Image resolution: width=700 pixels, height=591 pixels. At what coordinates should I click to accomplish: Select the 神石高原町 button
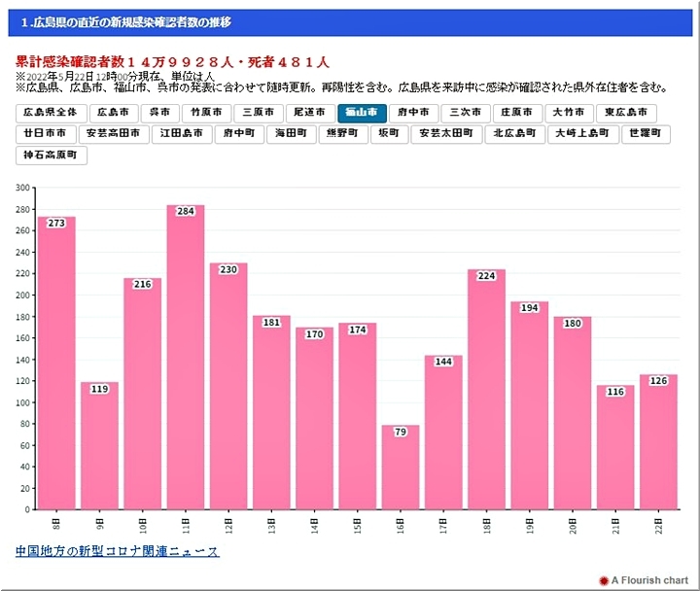52,156
